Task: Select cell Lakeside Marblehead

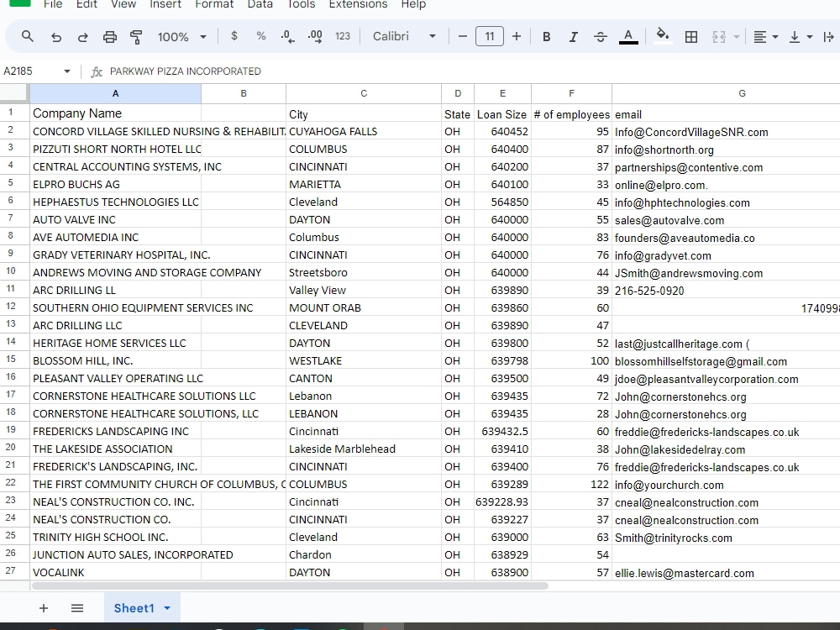Action: 364,449
